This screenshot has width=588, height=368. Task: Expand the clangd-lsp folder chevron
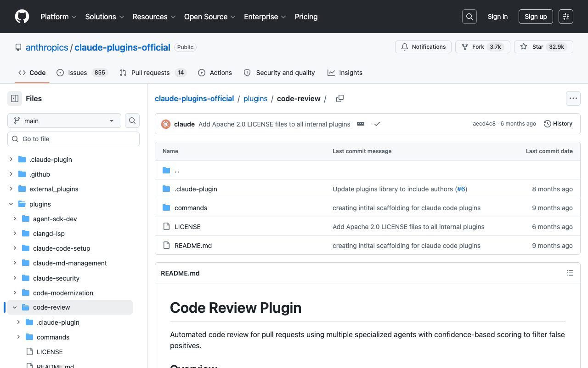pyautogui.click(x=15, y=234)
